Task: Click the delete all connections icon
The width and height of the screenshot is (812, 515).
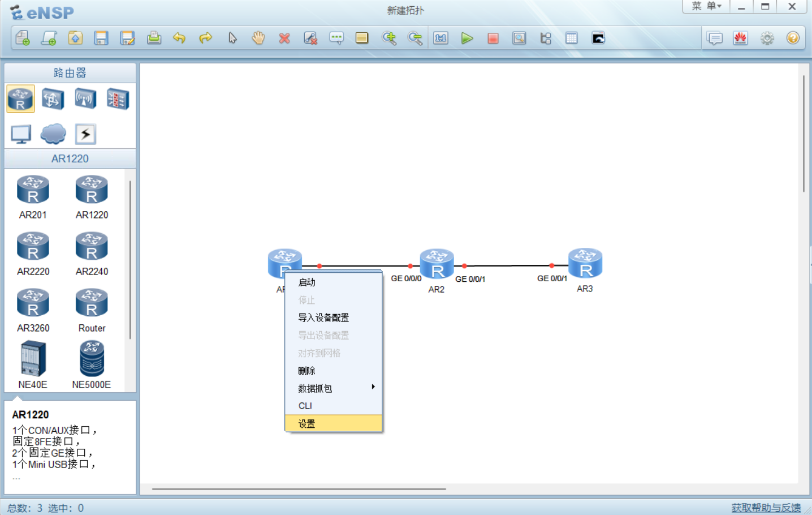Action: 310,38
